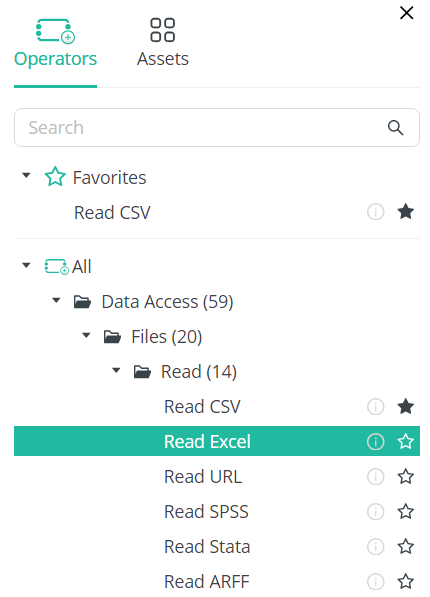Image resolution: width=430 pixels, height=597 pixels.
Task: Show info for Read URL operator
Action: pos(375,477)
